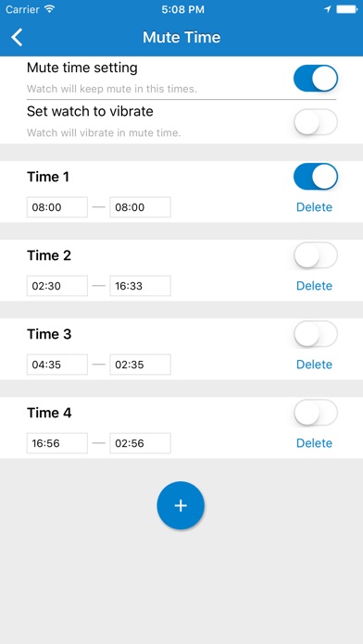Viewport: 363px width, 644px height.
Task: Enable the Time 4 switch
Action: point(316,413)
